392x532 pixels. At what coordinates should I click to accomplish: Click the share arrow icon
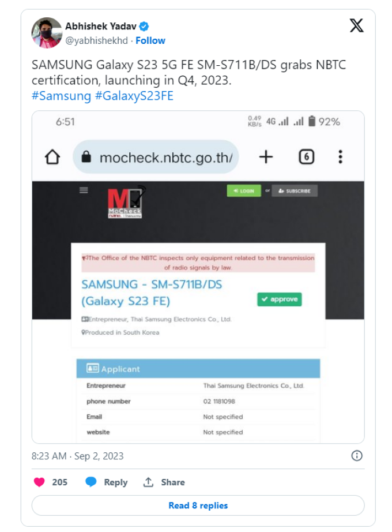(x=149, y=482)
